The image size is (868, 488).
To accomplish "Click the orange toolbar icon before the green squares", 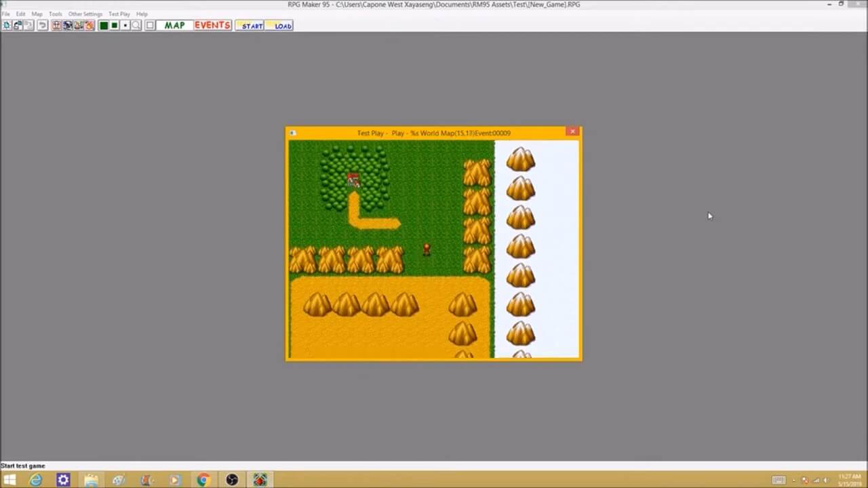I will 90,26.
